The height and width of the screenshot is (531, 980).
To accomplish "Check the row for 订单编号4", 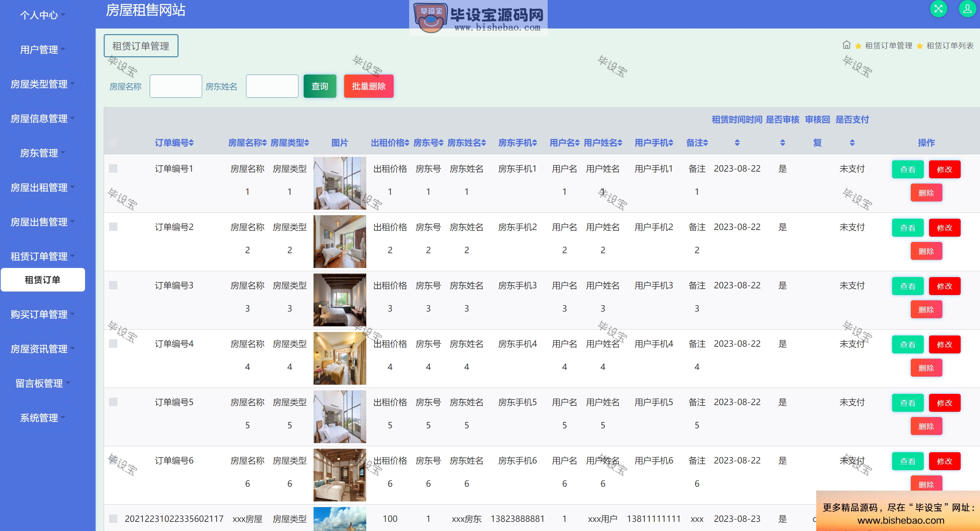I will click(113, 344).
